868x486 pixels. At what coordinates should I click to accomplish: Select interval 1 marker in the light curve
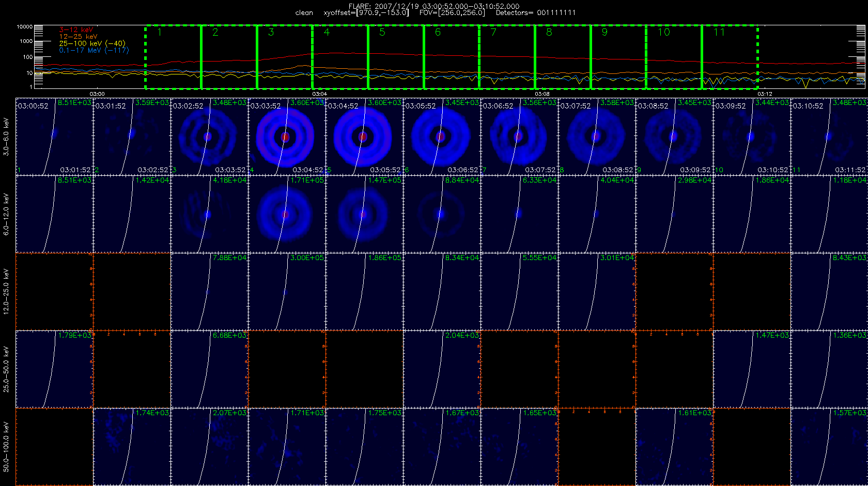pos(160,32)
